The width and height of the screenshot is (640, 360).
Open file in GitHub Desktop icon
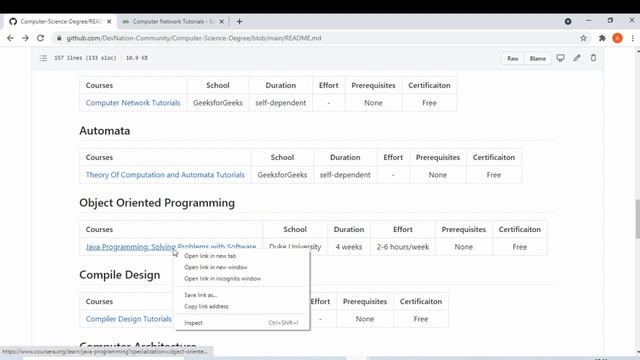click(560, 58)
